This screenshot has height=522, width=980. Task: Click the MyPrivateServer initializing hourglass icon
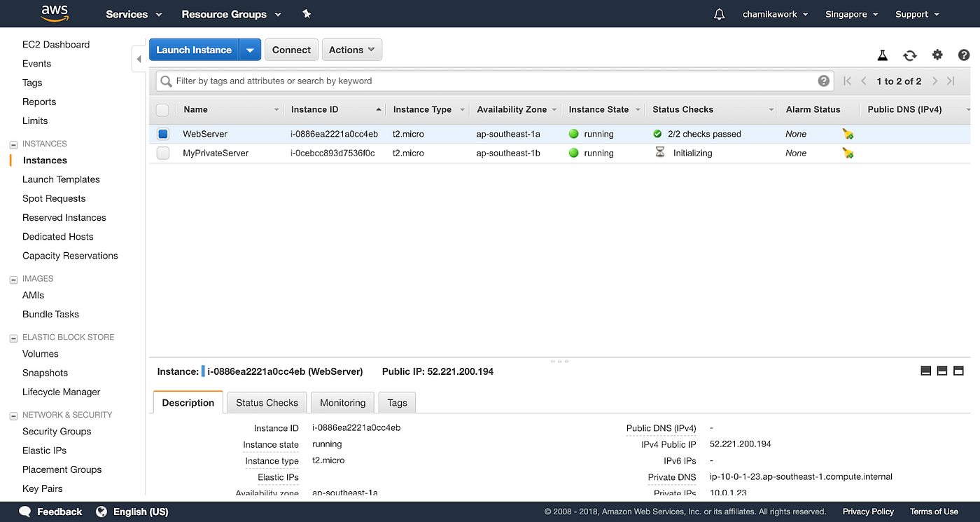point(659,152)
